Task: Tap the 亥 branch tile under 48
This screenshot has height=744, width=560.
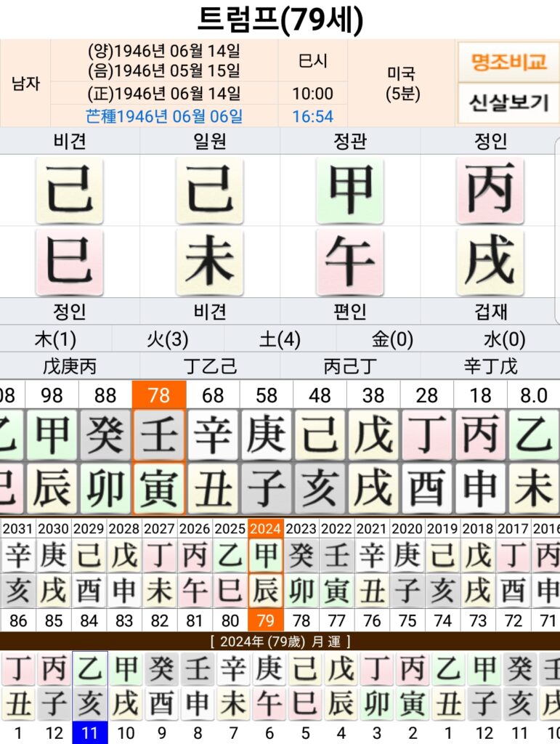Action: pos(320,489)
